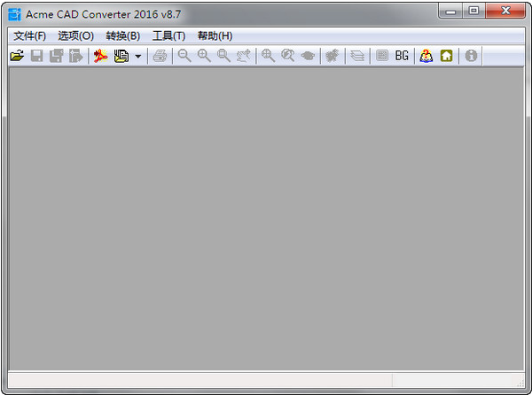Click the About info circle icon
This screenshot has height=395, width=532.
click(x=471, y=56)
